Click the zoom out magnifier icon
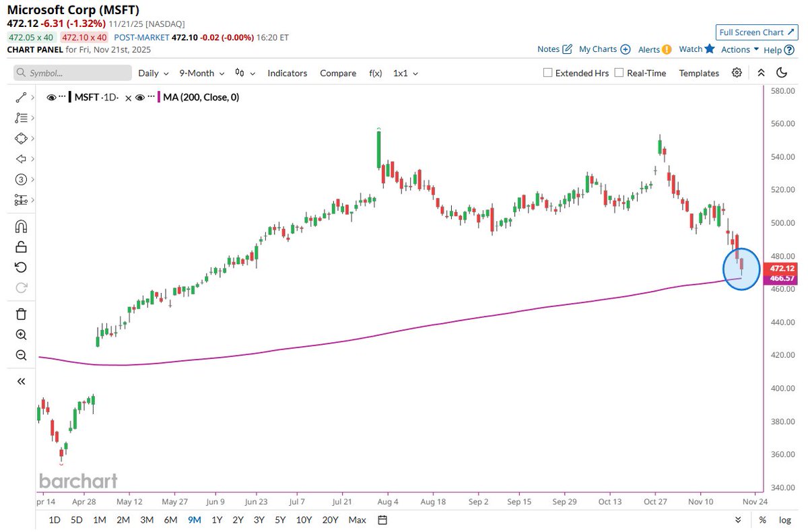 tap(21, 355)
